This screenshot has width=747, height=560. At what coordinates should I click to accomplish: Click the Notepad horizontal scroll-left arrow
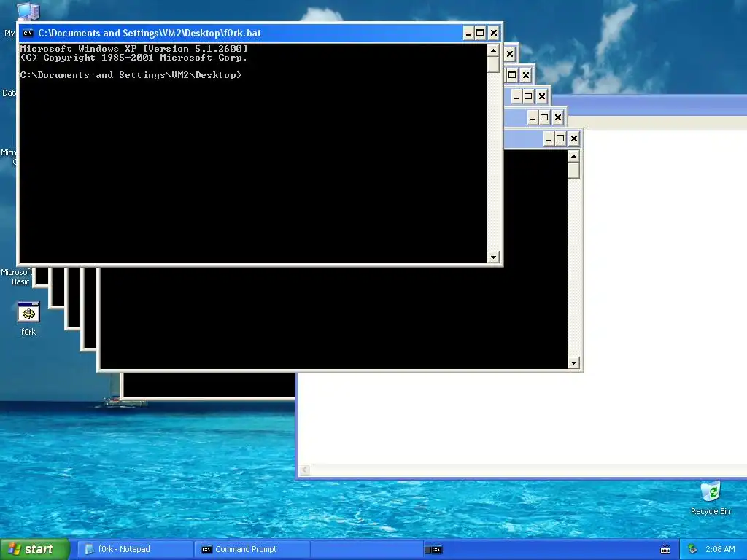pyautogui.click(x=305, y=470)
